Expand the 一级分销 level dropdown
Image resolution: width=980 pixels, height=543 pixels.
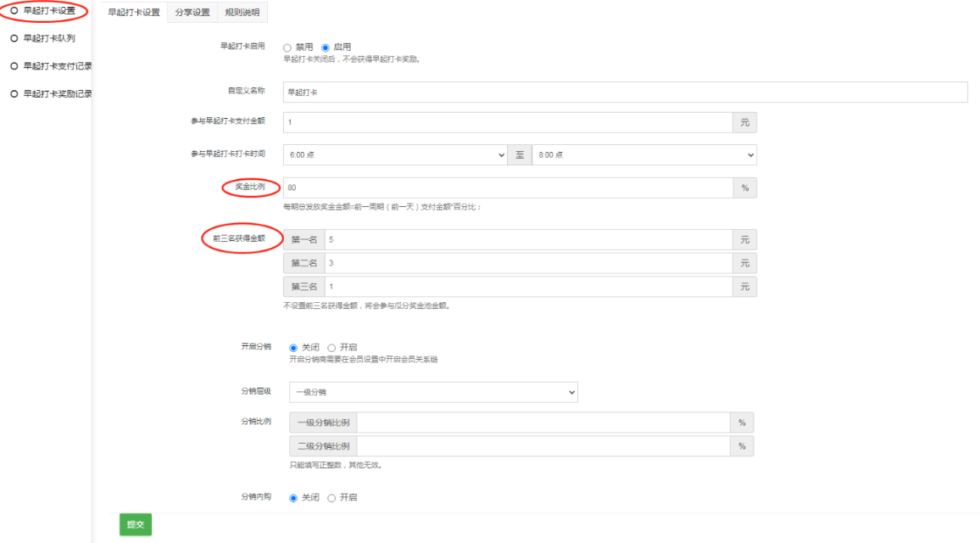[433, 392]
